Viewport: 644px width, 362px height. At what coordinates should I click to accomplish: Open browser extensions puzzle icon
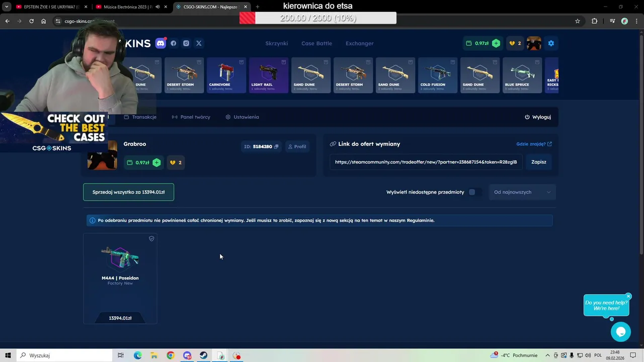pyautogui.click(x=595, y=21)
